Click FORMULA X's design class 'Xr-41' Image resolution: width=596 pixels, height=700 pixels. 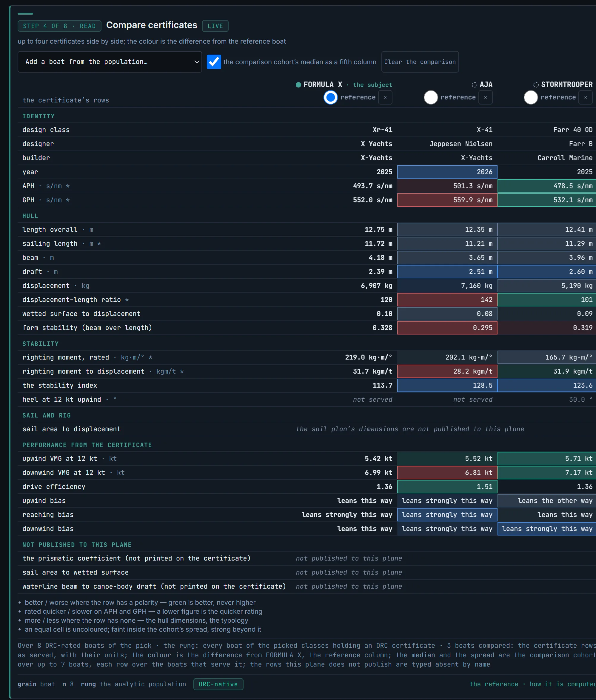[382, 130]
